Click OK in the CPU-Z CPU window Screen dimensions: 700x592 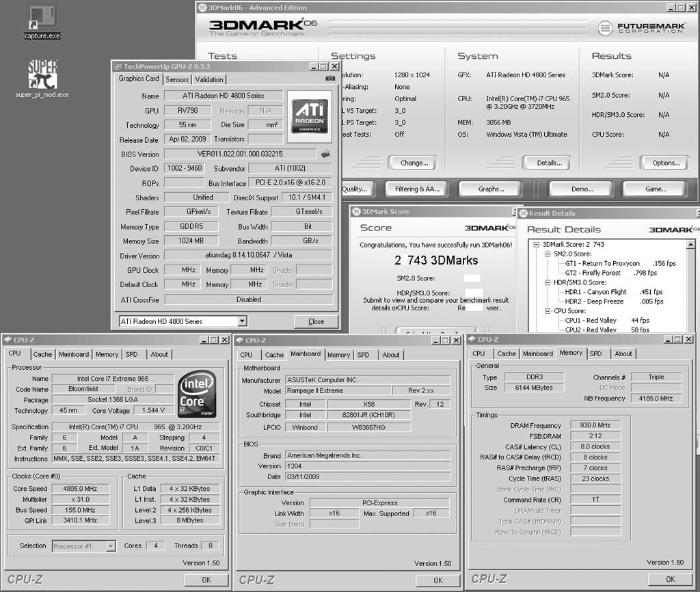(x=206, y=580)
